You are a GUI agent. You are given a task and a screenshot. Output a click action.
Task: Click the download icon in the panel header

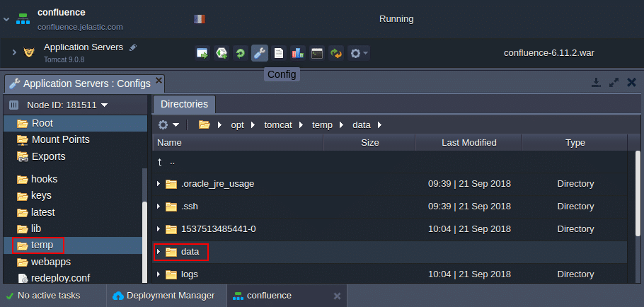pyautogui.click(x=596, y=83)
